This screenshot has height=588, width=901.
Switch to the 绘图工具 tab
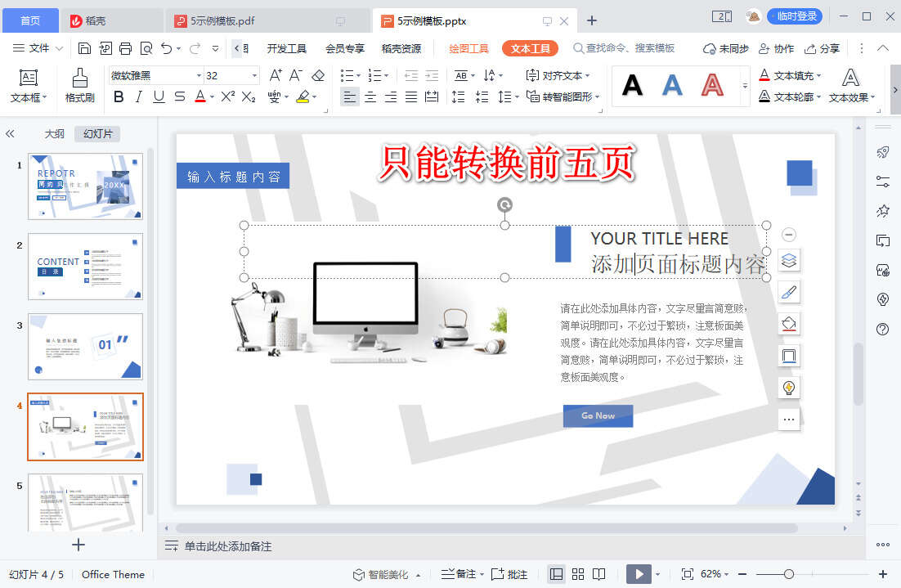coord(468,48)
